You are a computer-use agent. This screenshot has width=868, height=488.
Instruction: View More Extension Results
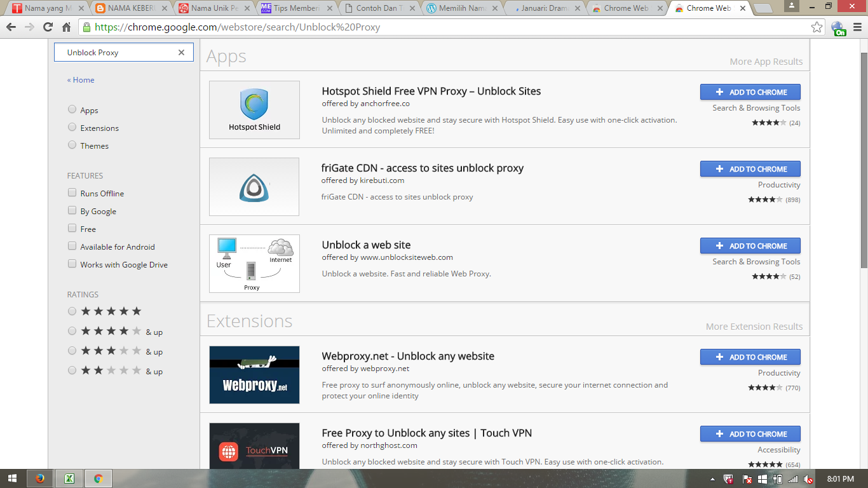point(754,327)
